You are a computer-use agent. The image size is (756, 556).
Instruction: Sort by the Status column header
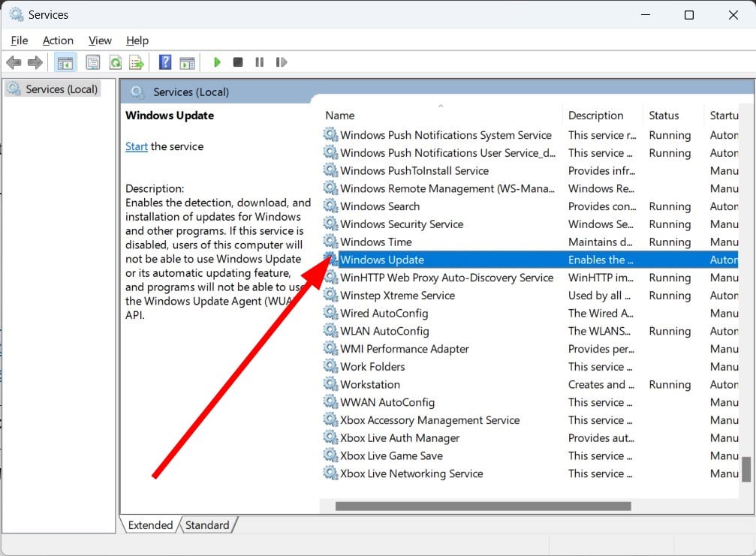[x=673, y=115]
